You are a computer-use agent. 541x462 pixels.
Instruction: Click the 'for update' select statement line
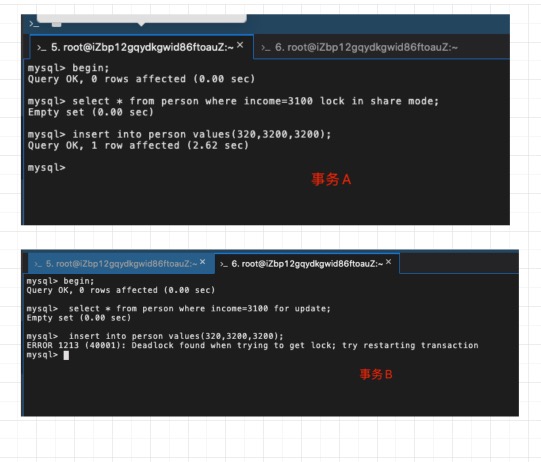tap(179, 308)
